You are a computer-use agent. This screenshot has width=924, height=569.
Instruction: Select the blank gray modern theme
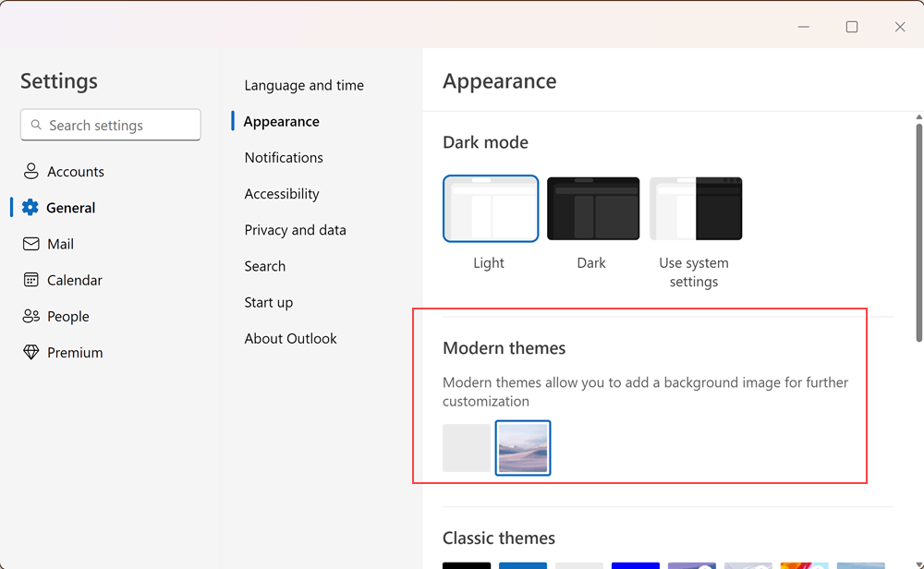point(466,448)
